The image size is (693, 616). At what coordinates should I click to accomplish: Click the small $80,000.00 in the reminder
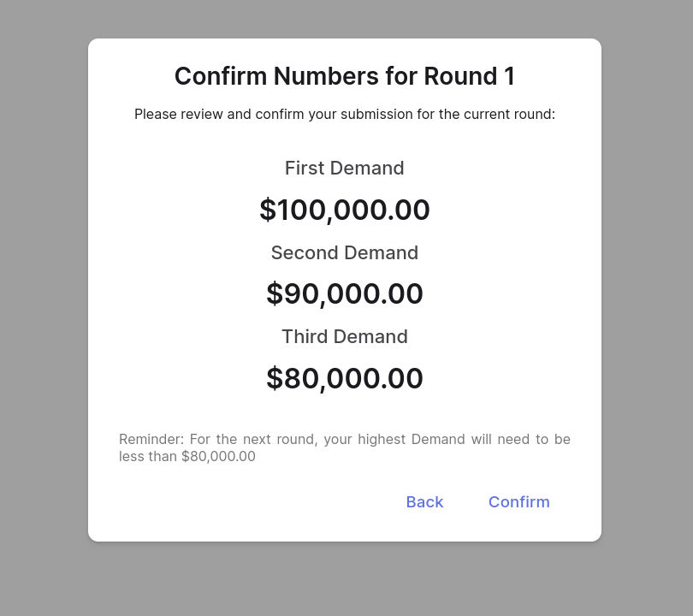pyautogui.click(x=218, y=457)
